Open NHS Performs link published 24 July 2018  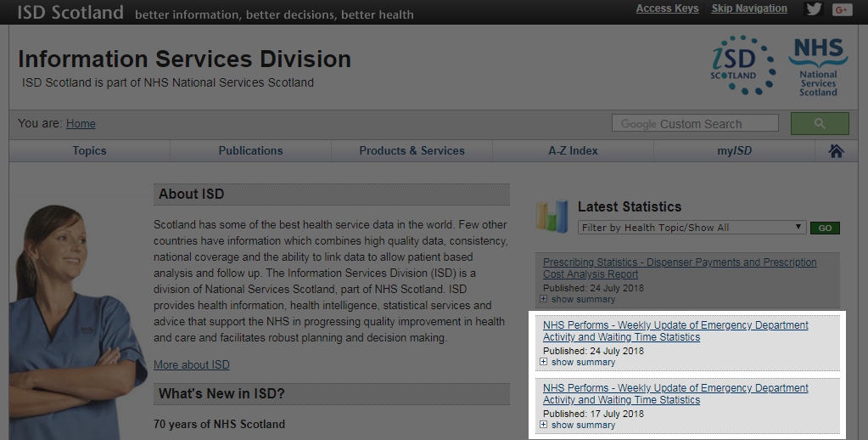coord(675,331)
